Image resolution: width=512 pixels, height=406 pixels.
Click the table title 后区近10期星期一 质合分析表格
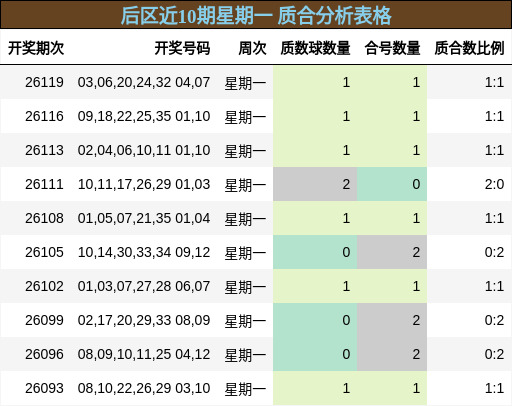[x=256, y=15]
